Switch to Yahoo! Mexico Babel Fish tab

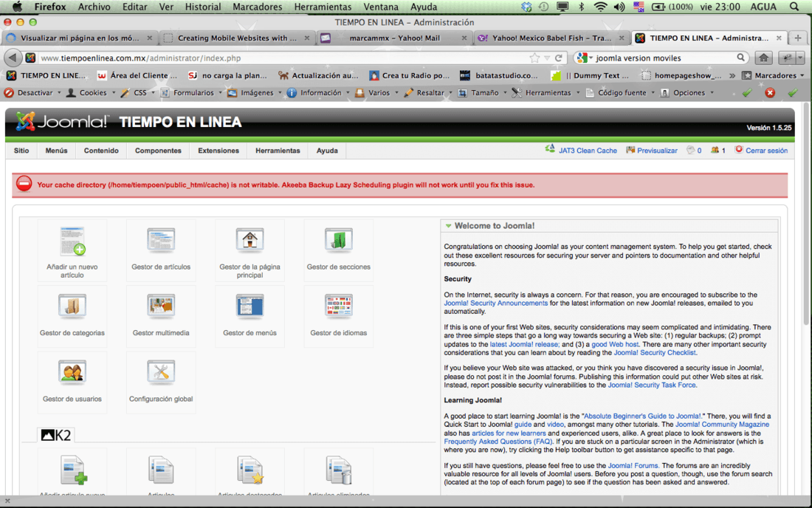click(551, 38)
